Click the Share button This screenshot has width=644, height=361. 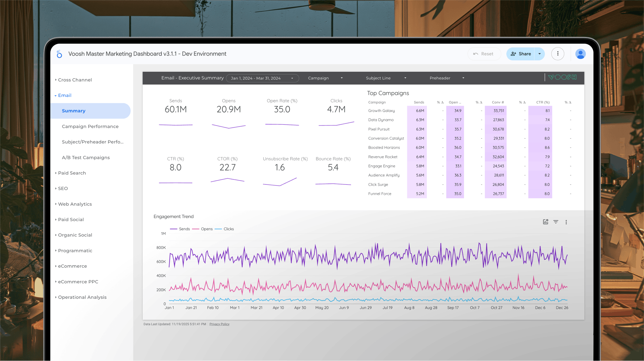pyautogui.click(x=520, y=54)
